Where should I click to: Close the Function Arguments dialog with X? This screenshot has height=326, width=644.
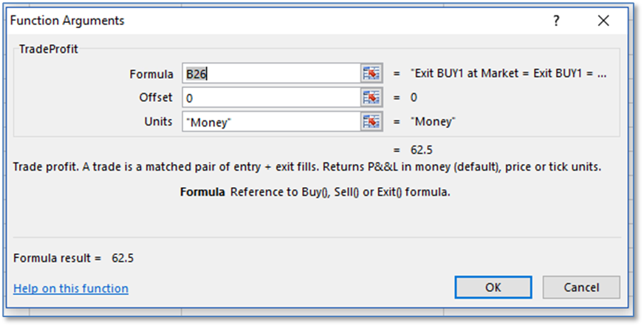[x=603, y=21]
